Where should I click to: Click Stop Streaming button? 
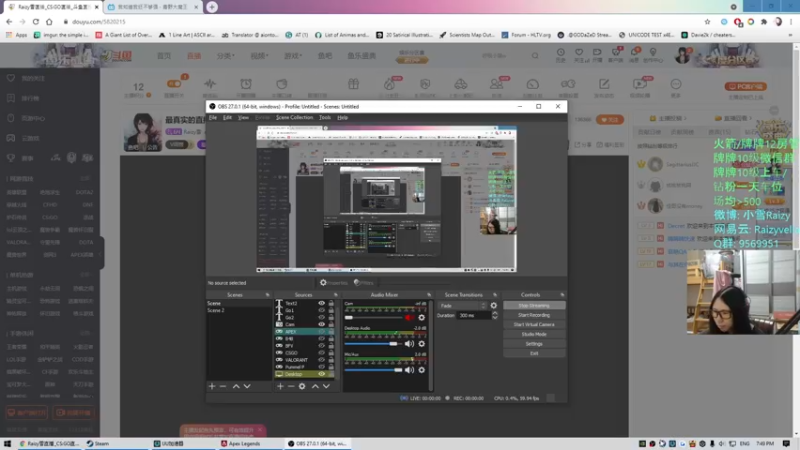534,306
